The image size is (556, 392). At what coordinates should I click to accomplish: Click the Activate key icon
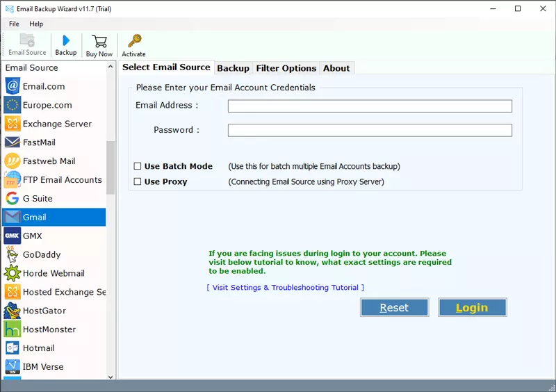(x=134, y=41)
